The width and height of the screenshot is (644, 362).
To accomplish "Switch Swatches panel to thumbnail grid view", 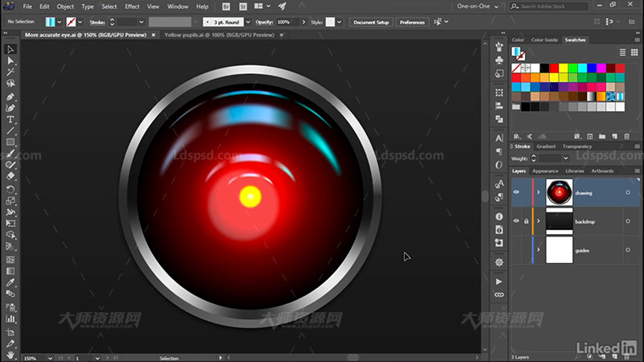I will pyautogui.click(x=634, y=52).
